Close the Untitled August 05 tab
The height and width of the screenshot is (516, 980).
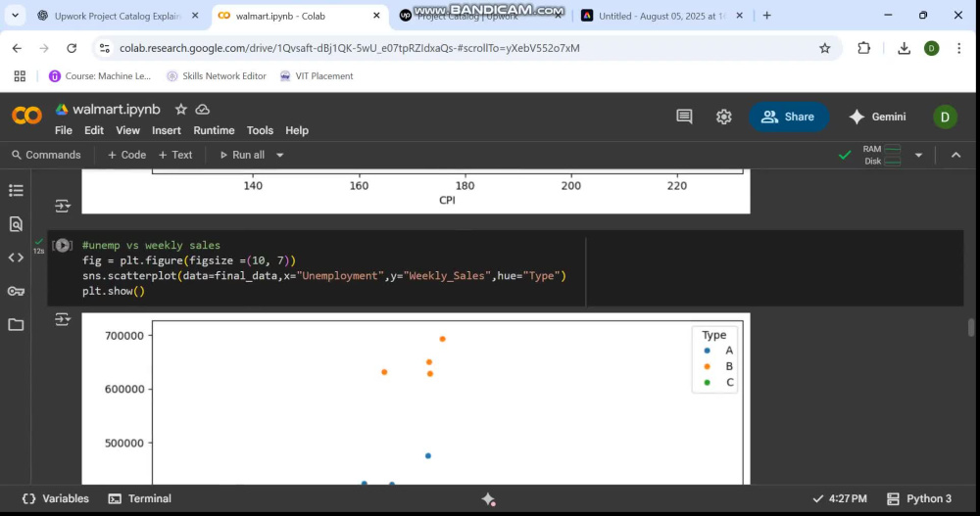click(x=739, y=16)
